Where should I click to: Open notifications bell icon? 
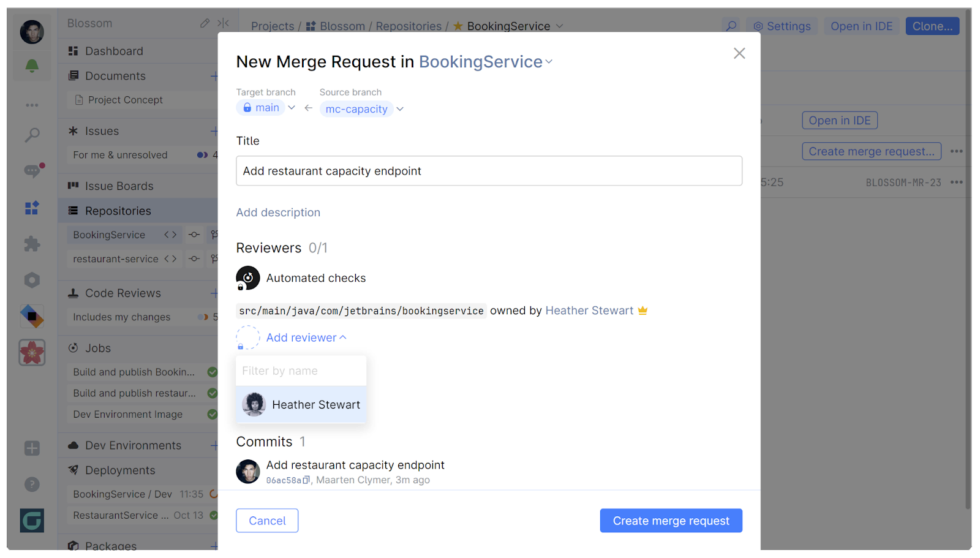point(32,66)
